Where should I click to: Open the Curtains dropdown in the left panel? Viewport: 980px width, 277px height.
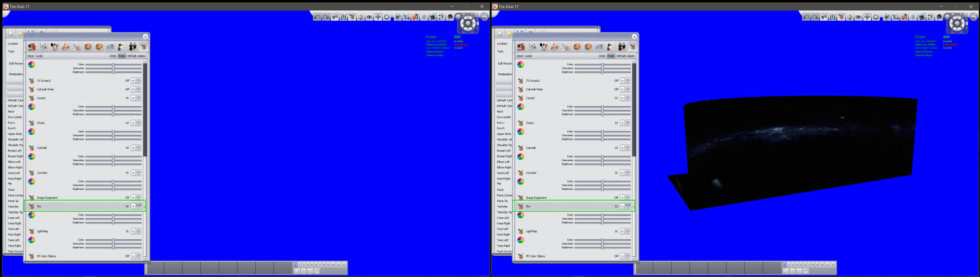tap(133, 173)
